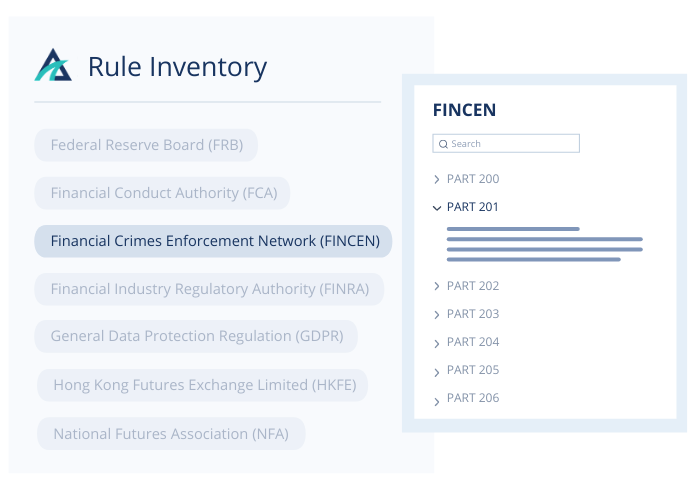This screenshot has height=500, width=700.
Task: Select Financial Conduct Authority (FCA)
Action: point(162,193)
